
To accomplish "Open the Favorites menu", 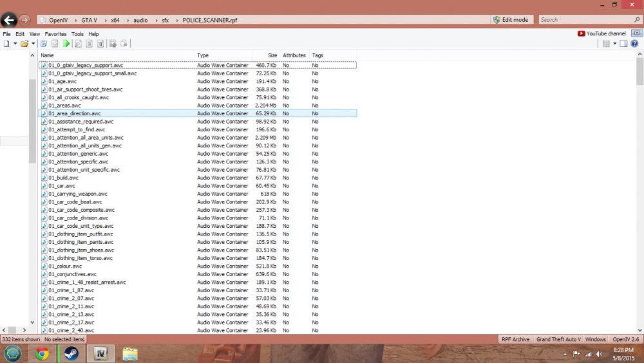I will (55, 34).
